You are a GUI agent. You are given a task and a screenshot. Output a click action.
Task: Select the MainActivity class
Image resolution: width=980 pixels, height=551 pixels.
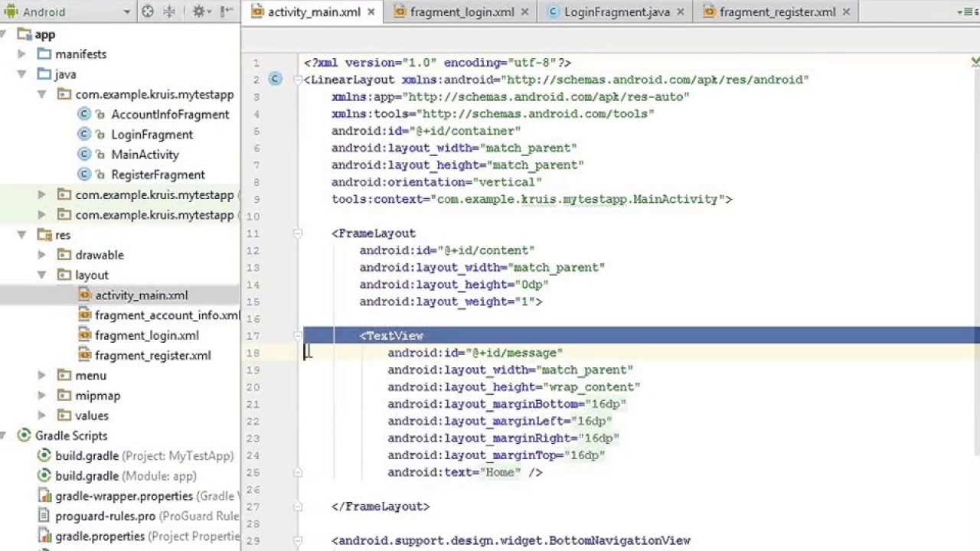coord(145,155)
